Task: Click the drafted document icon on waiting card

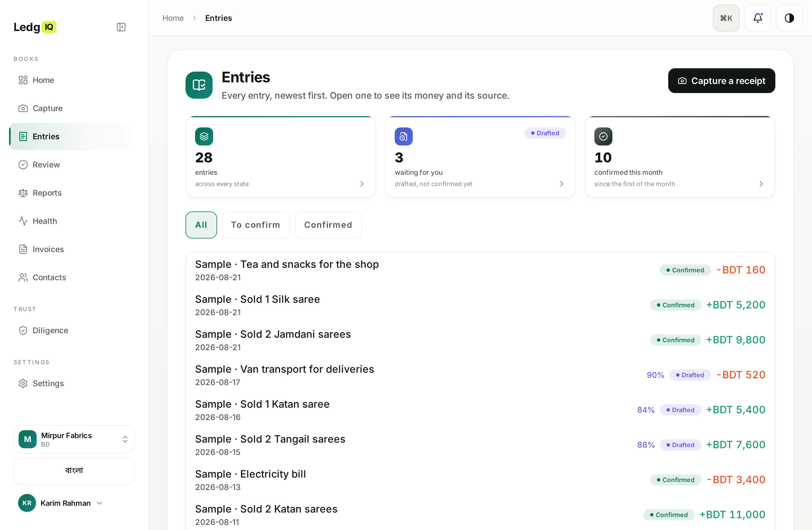Action: click(404, 136)
